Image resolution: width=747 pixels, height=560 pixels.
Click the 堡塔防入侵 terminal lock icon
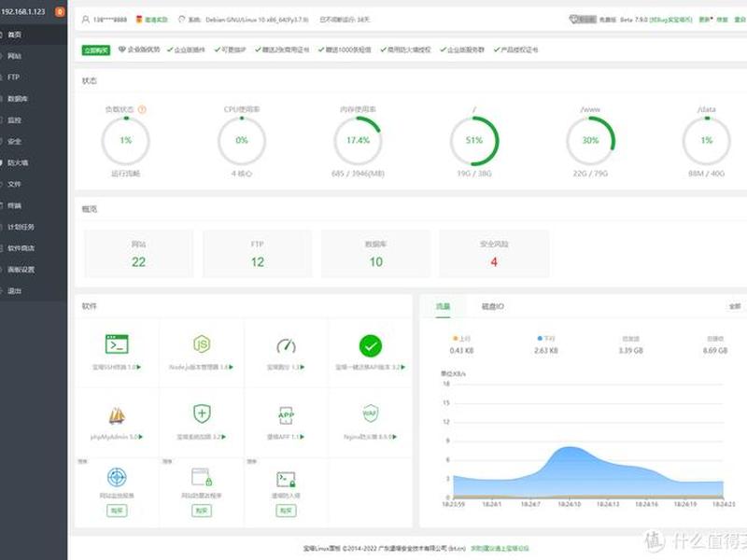286,479
